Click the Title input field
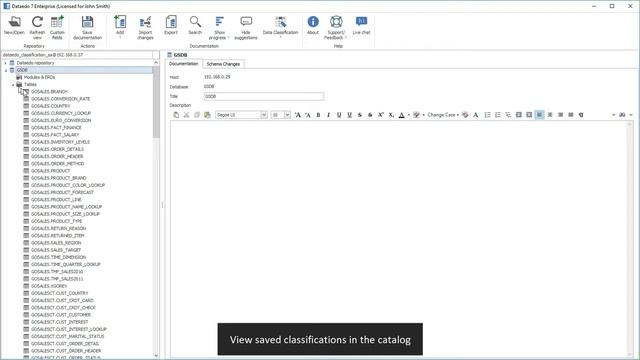Screen dimensions: 640x360 pos(264,96)
